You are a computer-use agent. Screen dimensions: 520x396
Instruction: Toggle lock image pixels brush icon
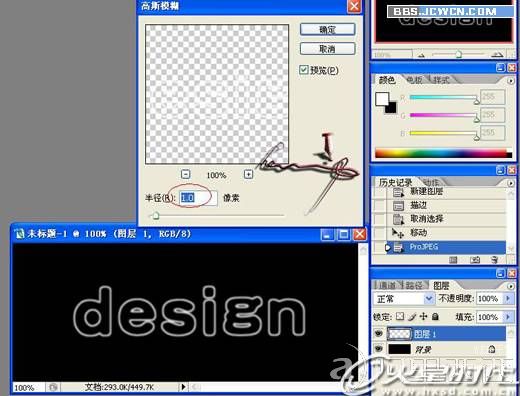point(412,316)
